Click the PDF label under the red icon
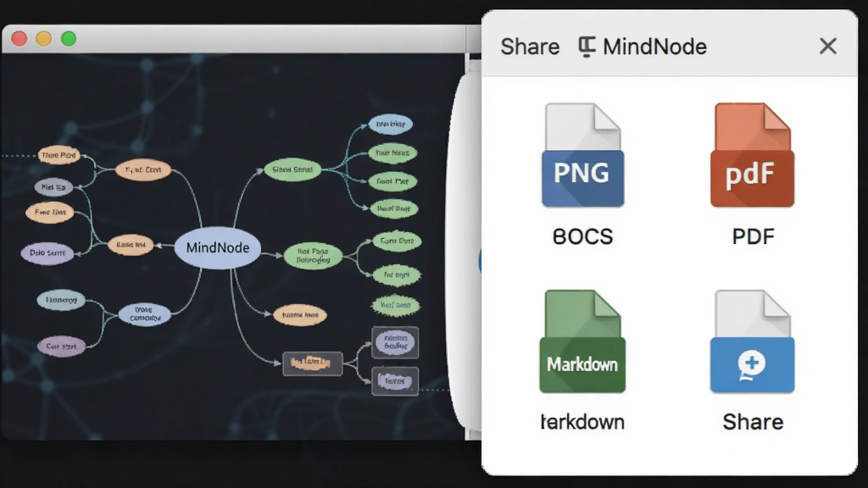Viewport: 868px width, 488px height. click(753, 237)
